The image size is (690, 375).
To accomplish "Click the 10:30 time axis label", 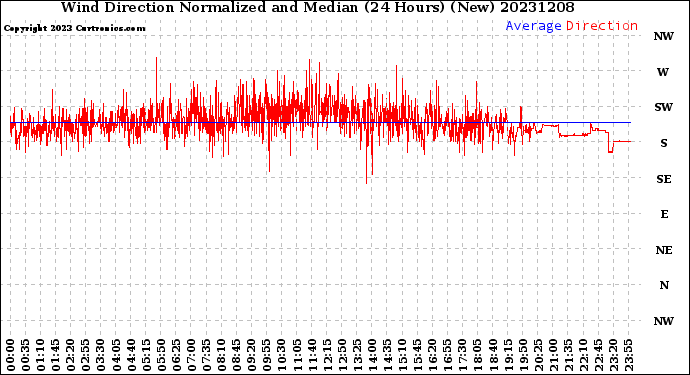I will click(x=282, y=355).
